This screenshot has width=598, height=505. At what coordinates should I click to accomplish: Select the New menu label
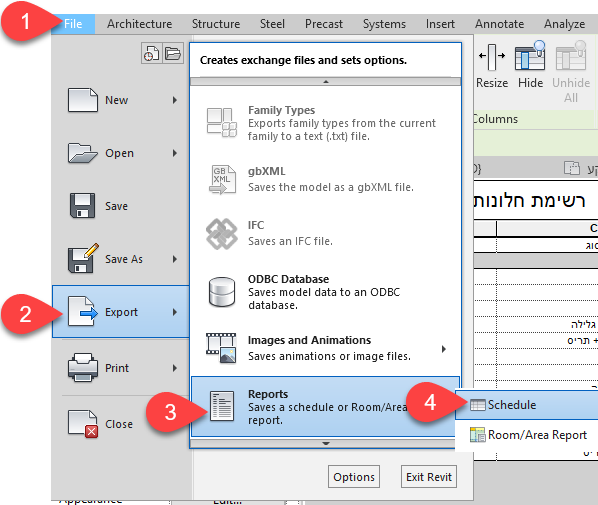point(116,100)
